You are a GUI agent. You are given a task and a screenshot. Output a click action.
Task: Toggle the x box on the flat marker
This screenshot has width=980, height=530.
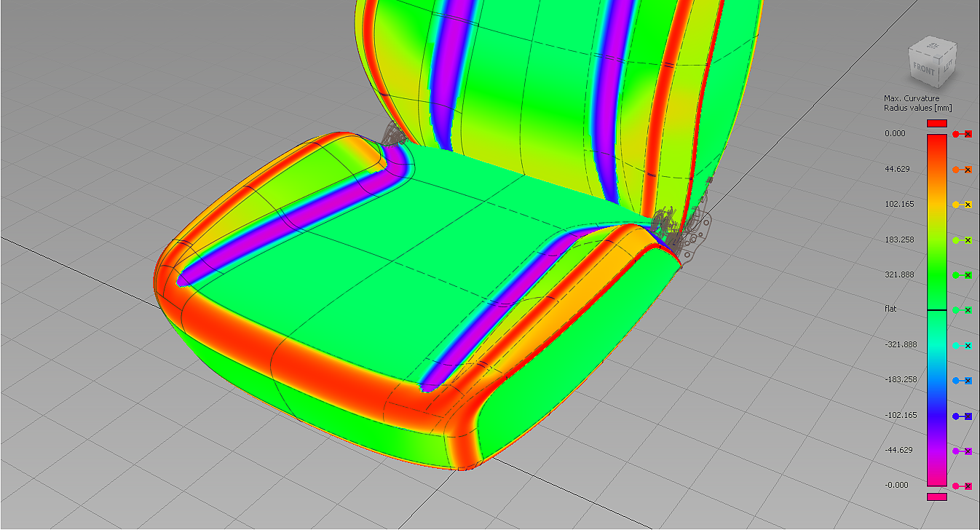[x=968, y=310]
